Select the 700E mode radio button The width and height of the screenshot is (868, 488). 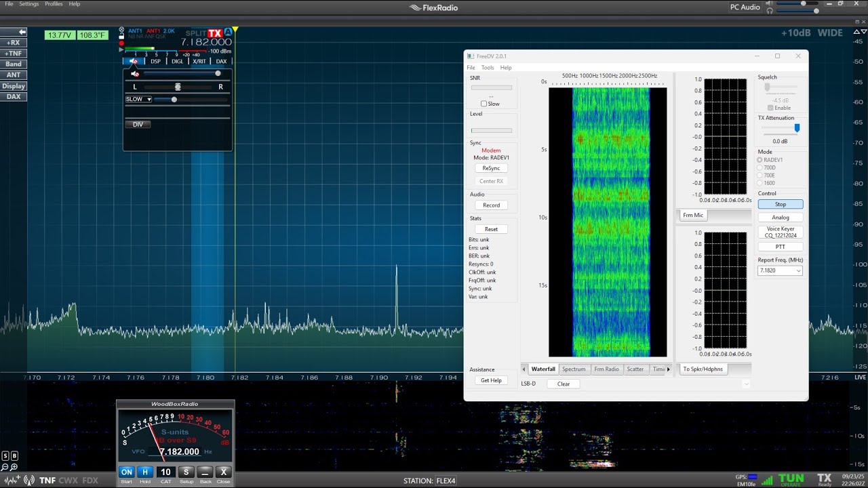[x=760, y=176]
